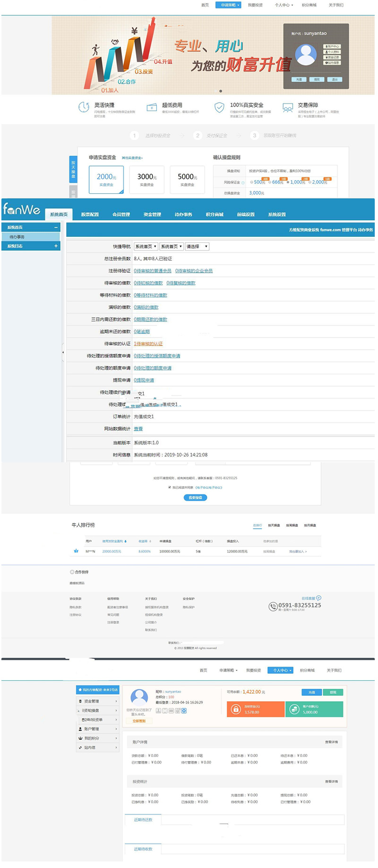Image resolution: width=378 pixels, height=868 pixels.
Task: Click the 1待审核的认证 link
Action: 148,344
